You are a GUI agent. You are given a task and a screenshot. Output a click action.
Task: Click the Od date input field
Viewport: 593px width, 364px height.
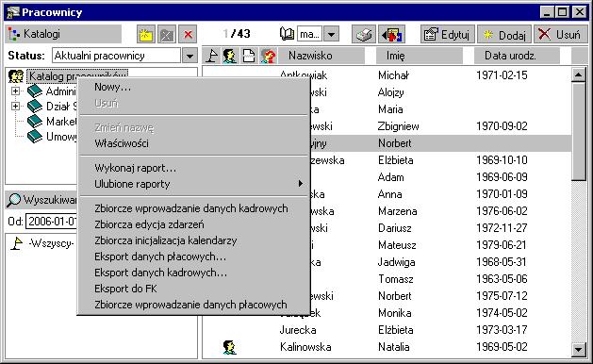tap(51, 222)
